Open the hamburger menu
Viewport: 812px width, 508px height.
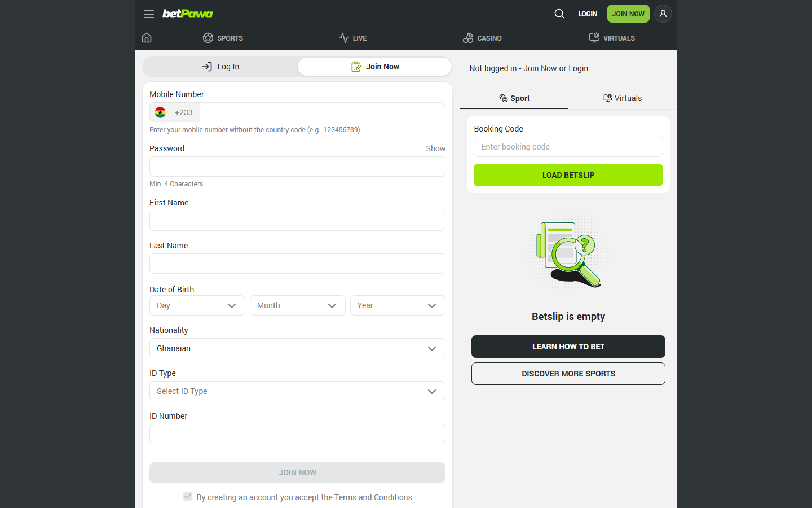149,14
